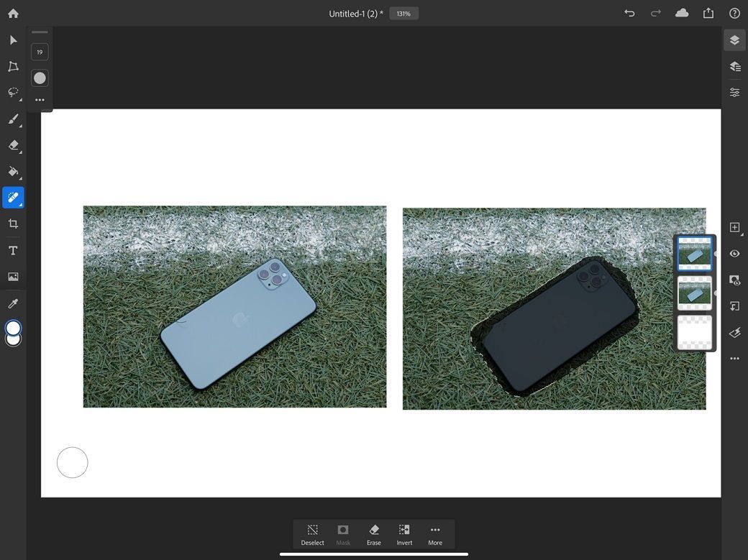Open the zoom level control showing 131%
The width and height of the screenshot is (748, 560).
pyautogui.click(x=403, y=13)
